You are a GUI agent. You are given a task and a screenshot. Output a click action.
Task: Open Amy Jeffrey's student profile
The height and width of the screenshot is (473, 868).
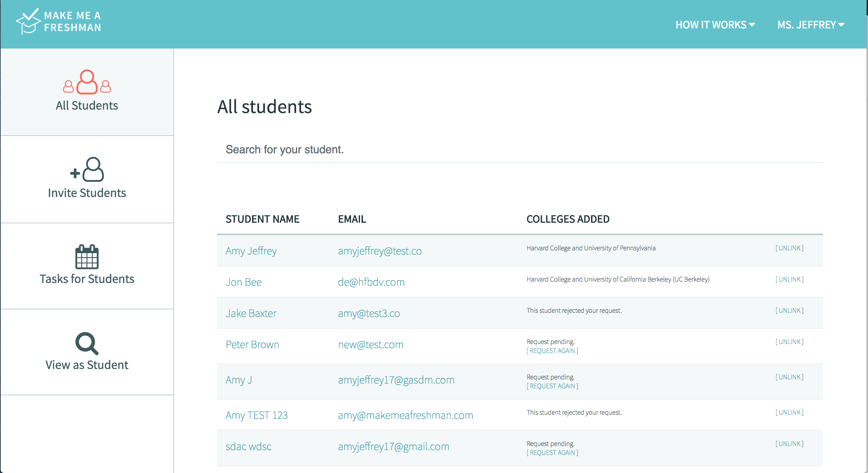[x=251, y=251]
